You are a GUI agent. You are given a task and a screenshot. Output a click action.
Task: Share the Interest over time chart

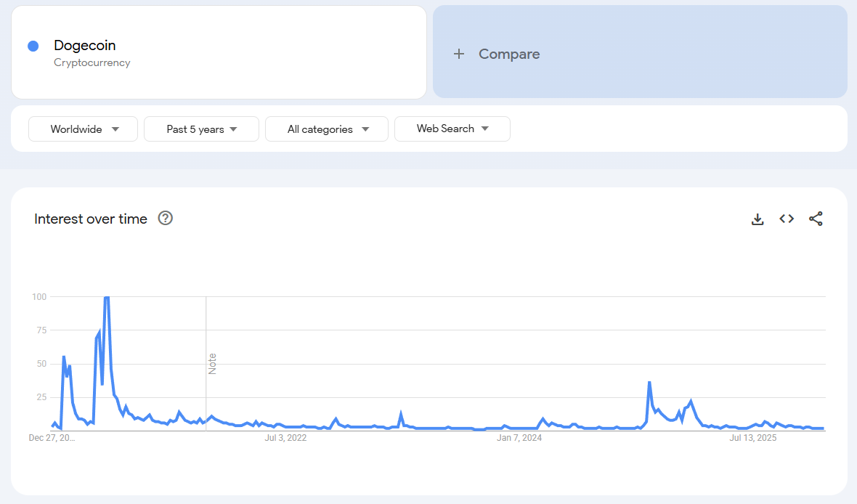(816, 219)
